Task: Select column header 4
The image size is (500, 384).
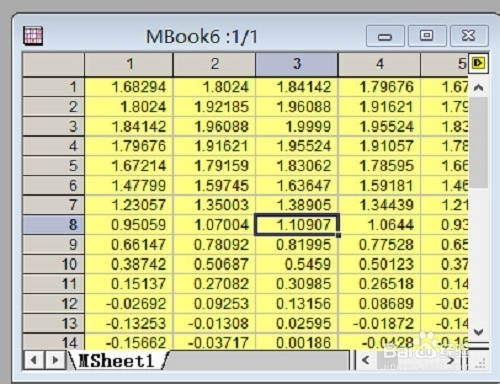Action: (379, 64)
